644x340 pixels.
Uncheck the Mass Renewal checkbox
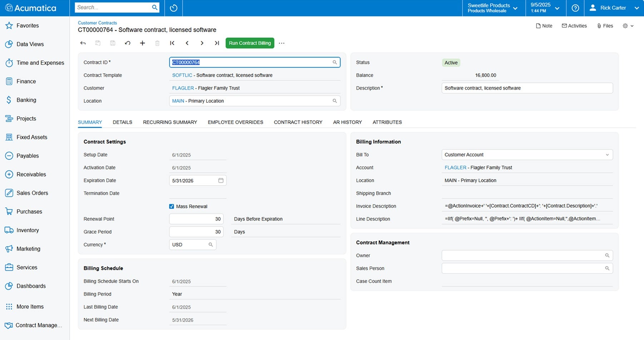172,206
